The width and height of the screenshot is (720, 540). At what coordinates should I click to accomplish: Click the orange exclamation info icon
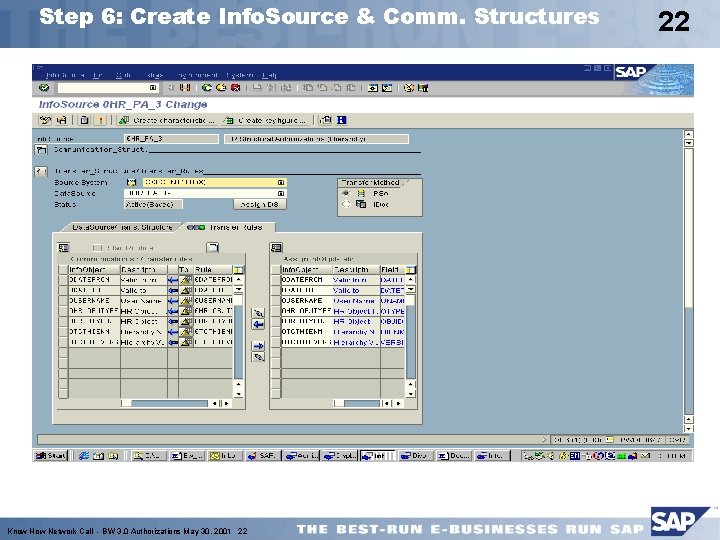[x=100, y=120]
